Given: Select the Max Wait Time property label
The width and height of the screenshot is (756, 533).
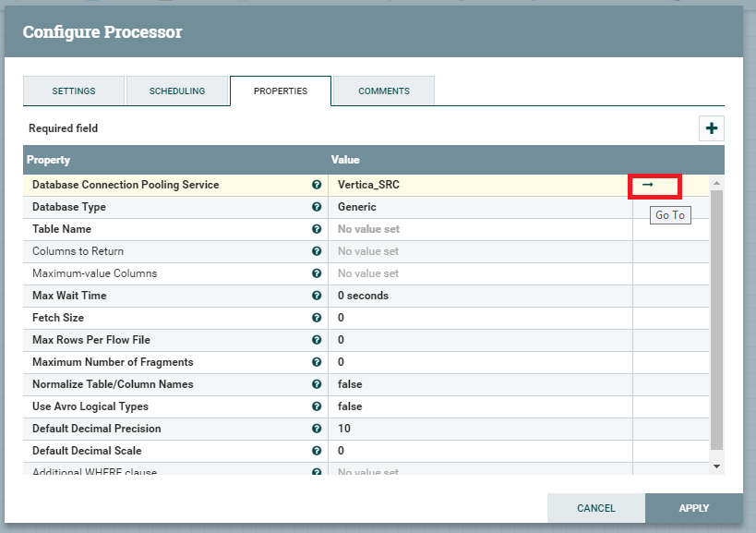Looking at the screenshot, I should click(x=69, y=296).
